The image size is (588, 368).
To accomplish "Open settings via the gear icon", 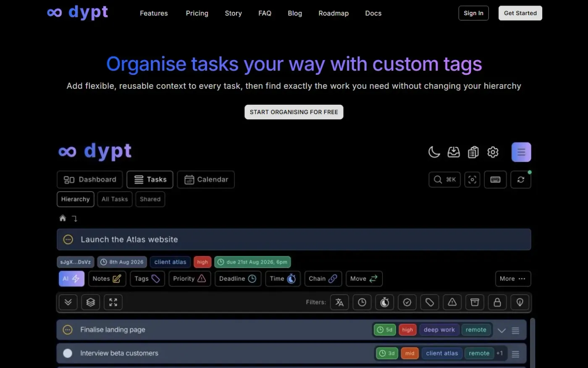I will (493, 152).
